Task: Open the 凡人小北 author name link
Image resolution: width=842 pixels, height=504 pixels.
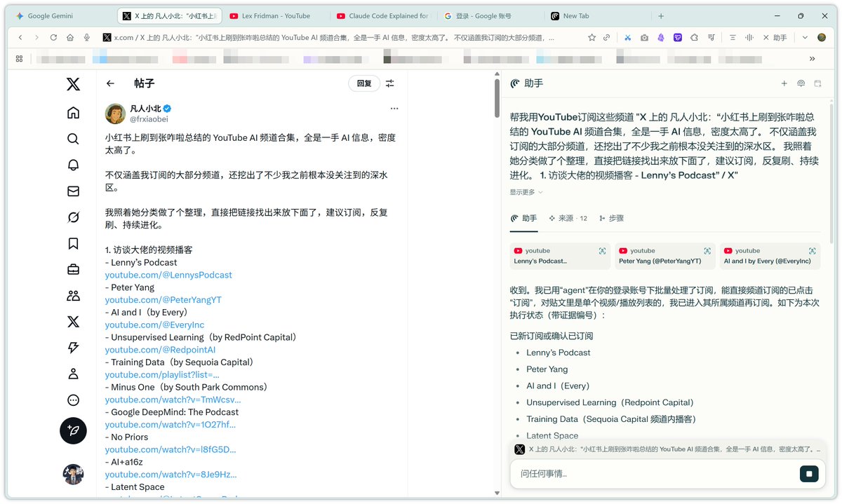Action: [x=145, y=109]
